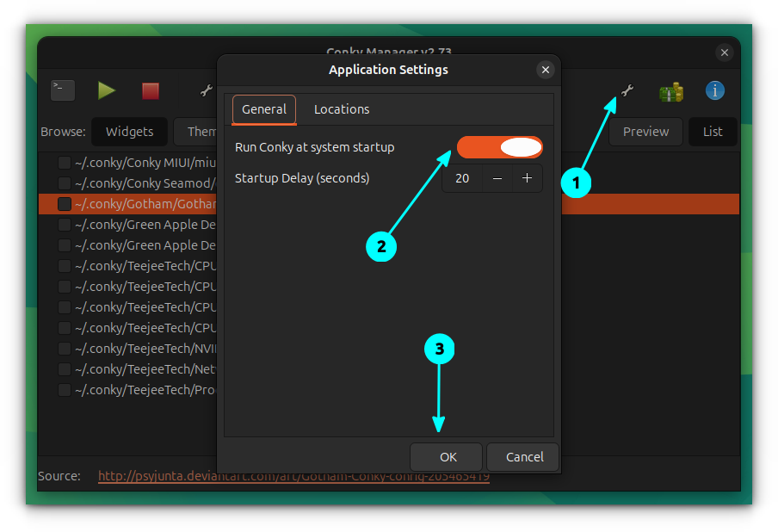The image size is (778, 532).
Task: Decrease startup delay with minus button
Action: coord(497,178)
